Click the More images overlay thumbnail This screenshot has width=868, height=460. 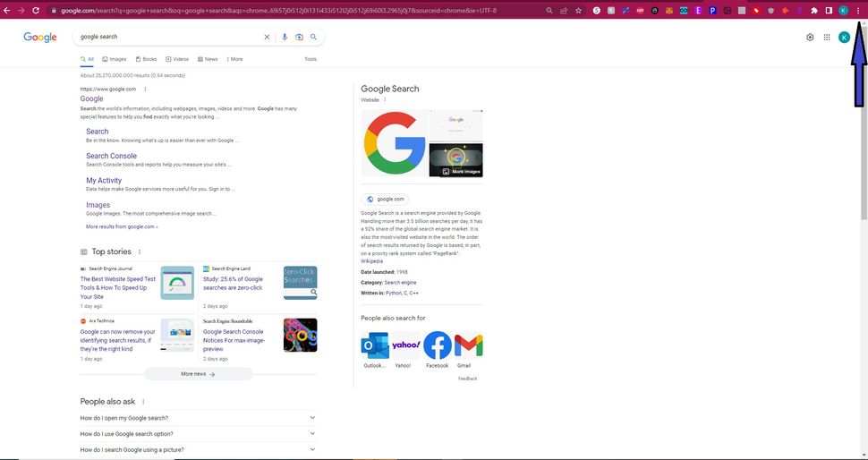coord(456,160)
